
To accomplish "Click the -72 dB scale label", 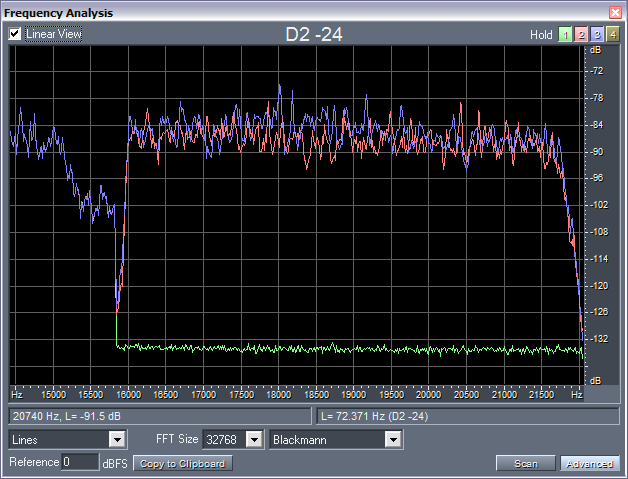I will tap(597, 71).
